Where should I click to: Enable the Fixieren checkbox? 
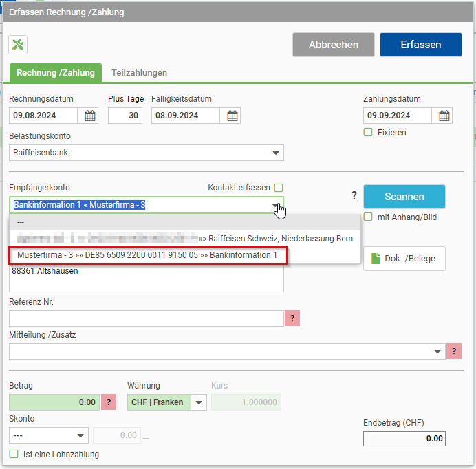pyautogui.click(x=368, y=132)
